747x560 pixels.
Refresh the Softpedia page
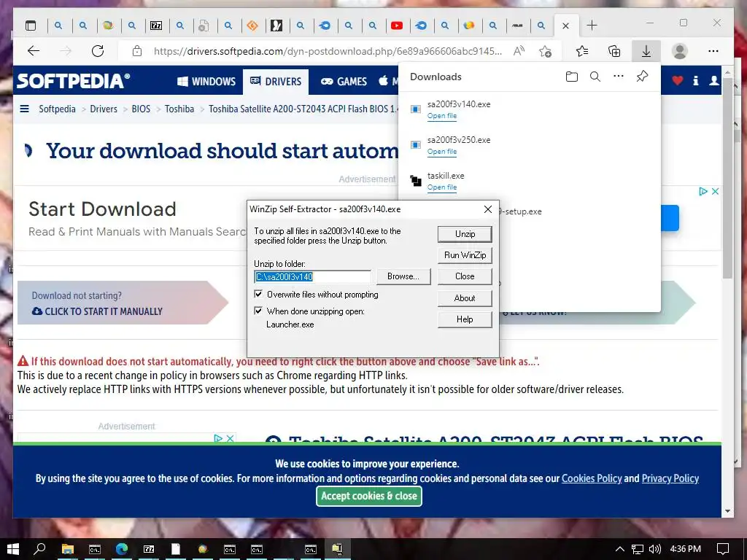click(98, 51)
